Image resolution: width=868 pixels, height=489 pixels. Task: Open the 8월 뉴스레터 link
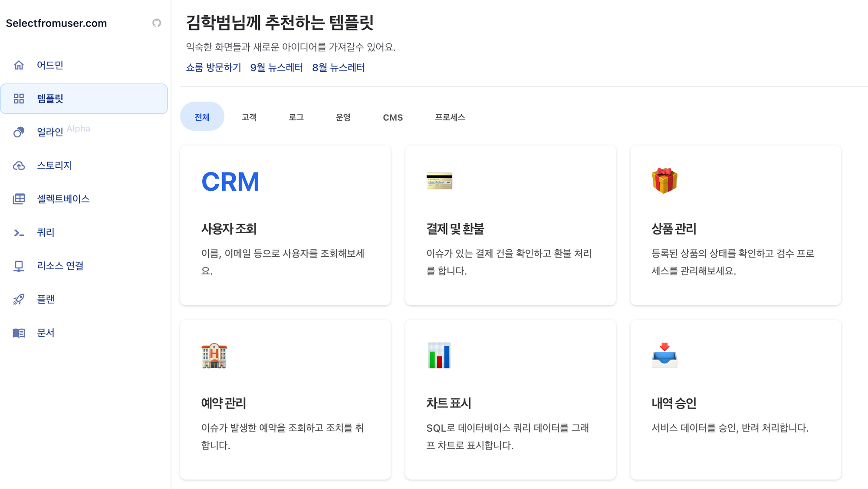339,67
